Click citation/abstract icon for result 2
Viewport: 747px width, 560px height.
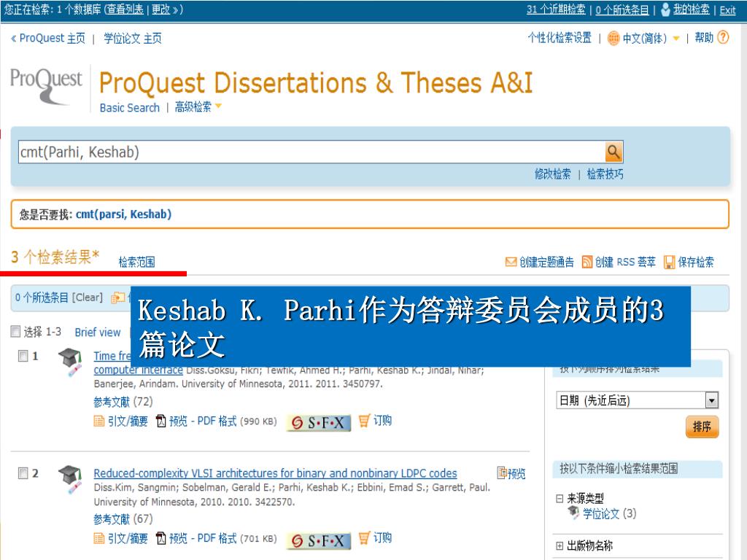pyautogui.click(x=99, y=539)
